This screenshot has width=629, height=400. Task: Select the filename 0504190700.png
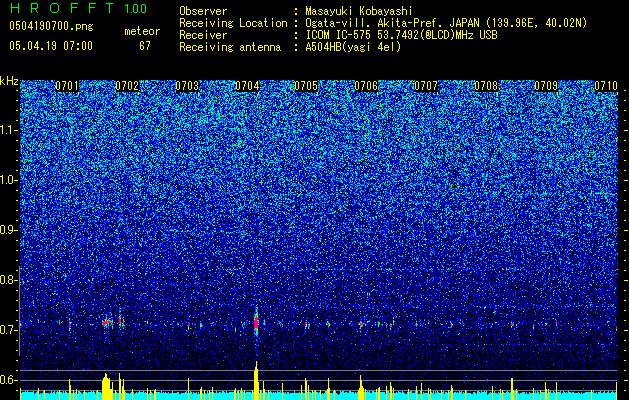[51, 27]
